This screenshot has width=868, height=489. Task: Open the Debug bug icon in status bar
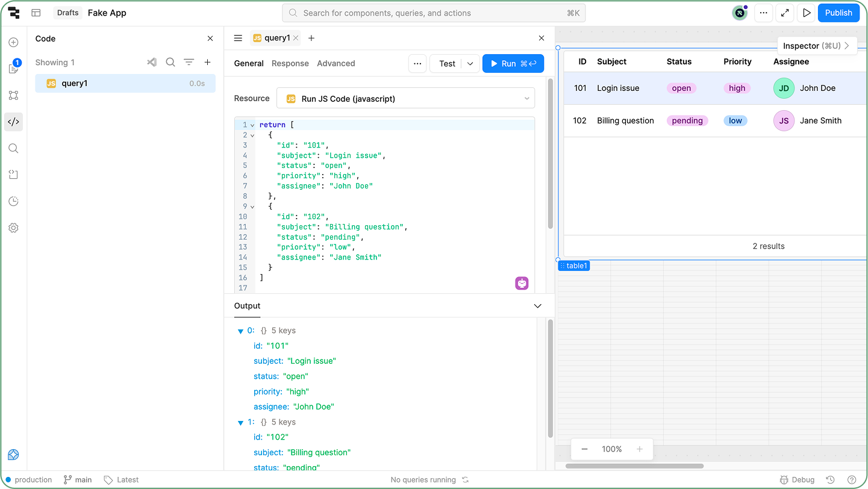click(796, 480)
